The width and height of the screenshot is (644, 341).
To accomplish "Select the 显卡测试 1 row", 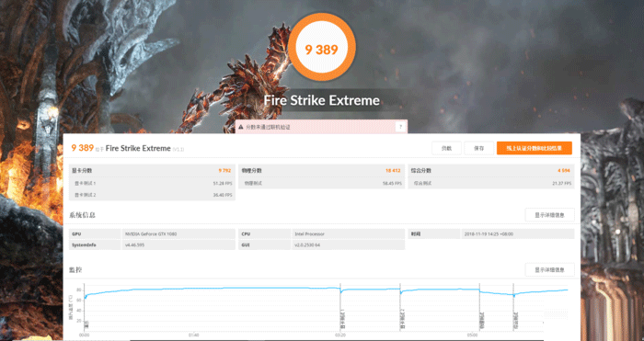I will (x=152, y=183).
